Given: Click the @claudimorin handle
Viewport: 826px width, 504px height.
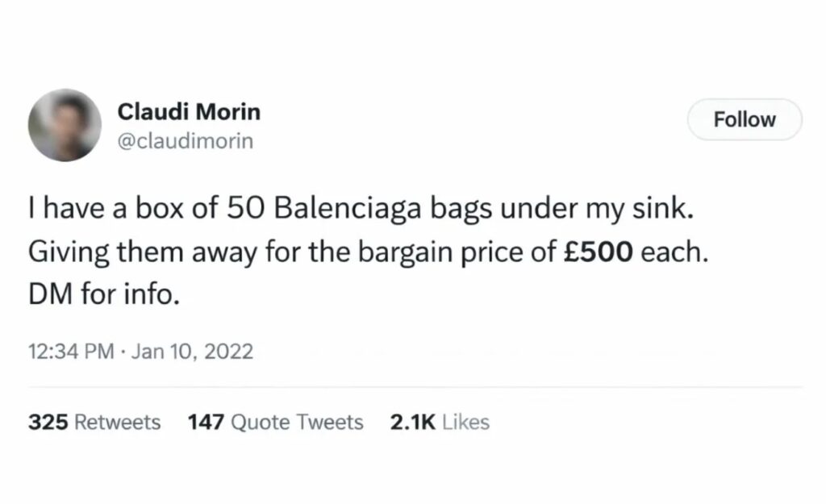Looking at the screenshot, I should [186, 141].
